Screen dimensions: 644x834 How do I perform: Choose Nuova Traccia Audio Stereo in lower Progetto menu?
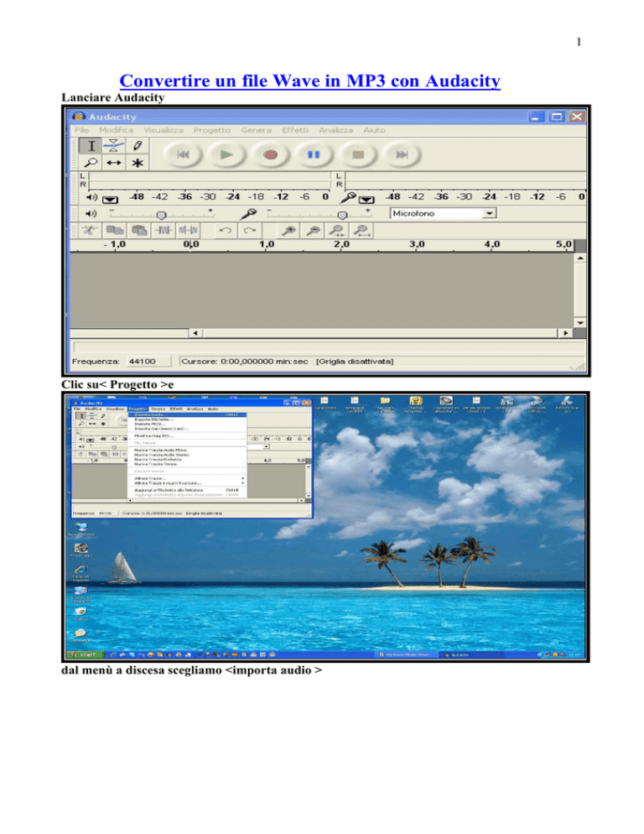pyautogui.click(x=162, y=455)
